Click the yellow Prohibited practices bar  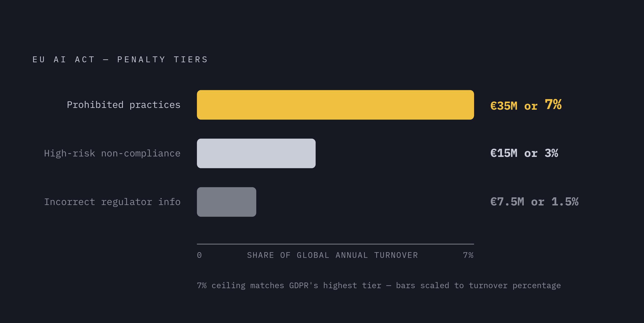coord(335,105)
